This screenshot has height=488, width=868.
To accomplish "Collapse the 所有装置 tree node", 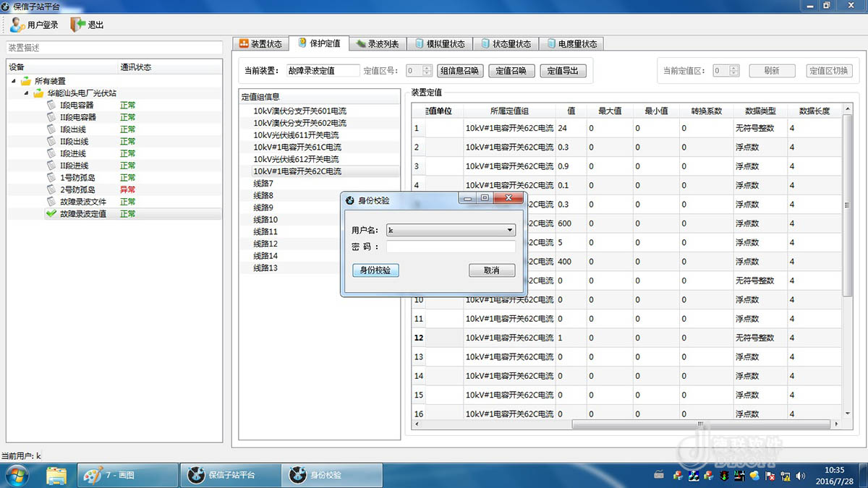I will (x=15, y=81).
